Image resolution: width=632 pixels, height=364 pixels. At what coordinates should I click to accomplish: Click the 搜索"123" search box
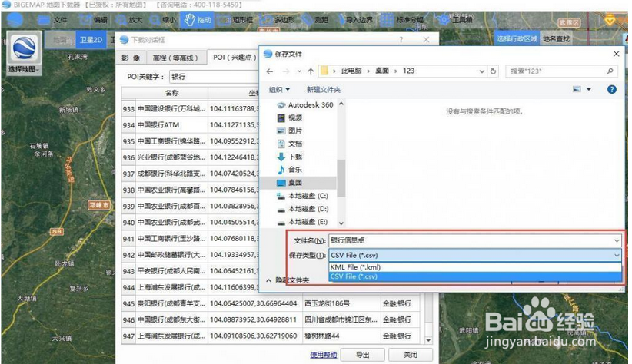561,71
